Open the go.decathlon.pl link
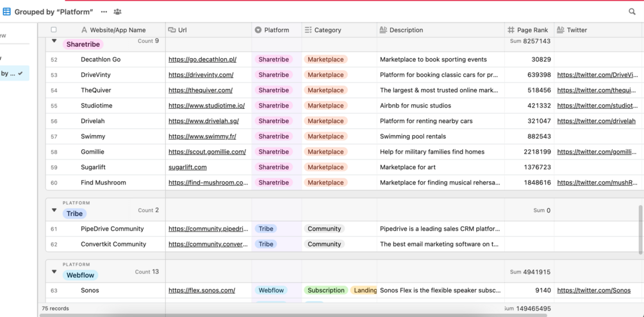The width and height of the screenshot is (644, 317). (202, 60)
